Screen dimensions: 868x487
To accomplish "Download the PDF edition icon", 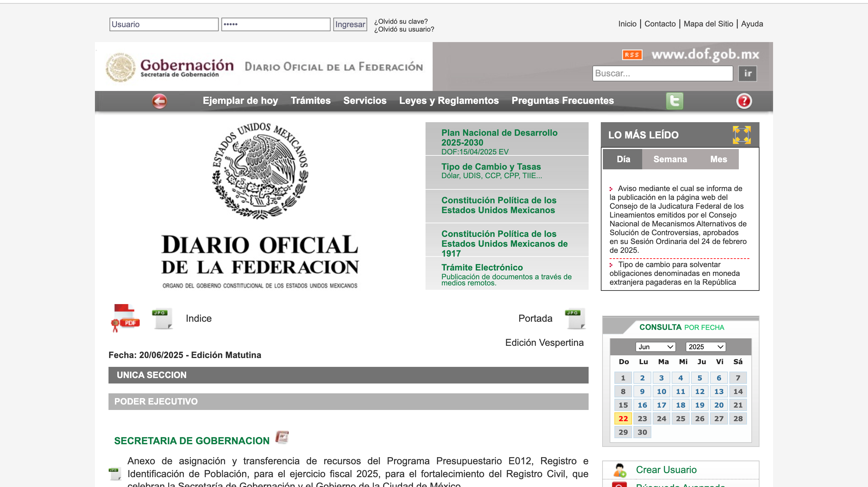I will [x=125, y=318].
